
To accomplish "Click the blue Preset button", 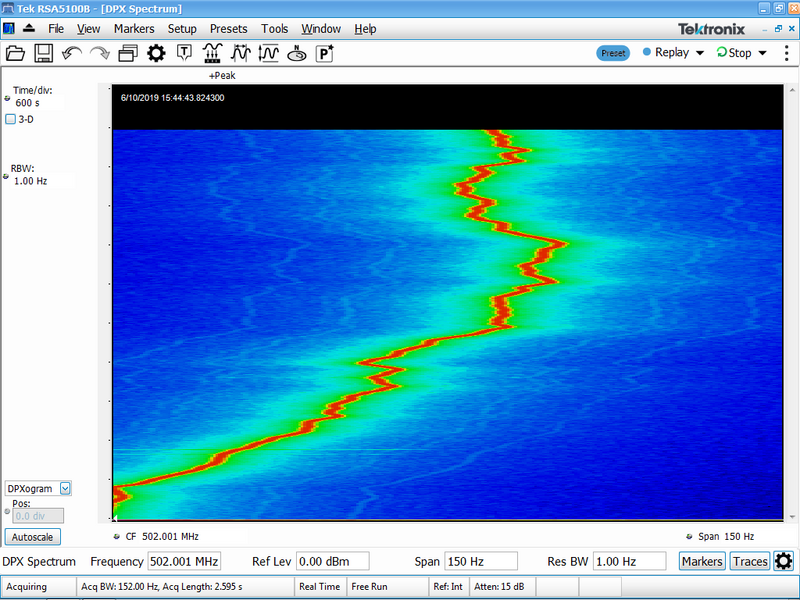I will [613, 53].
